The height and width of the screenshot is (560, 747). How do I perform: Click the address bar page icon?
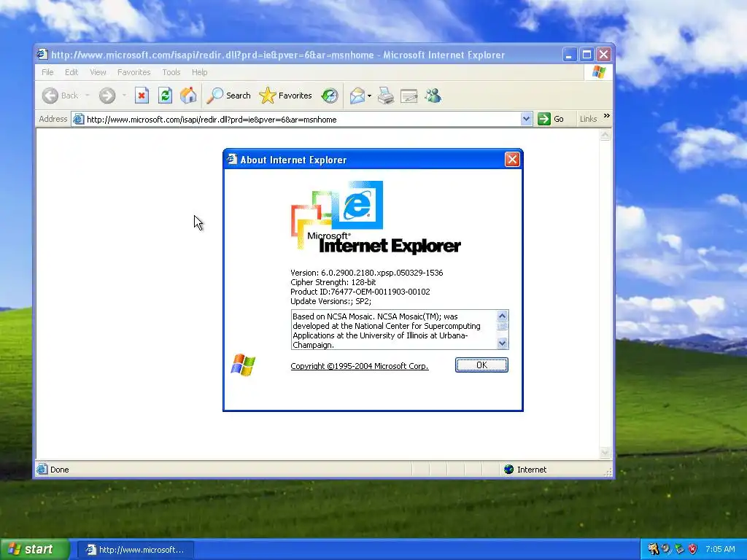click(x=79, y=119)
